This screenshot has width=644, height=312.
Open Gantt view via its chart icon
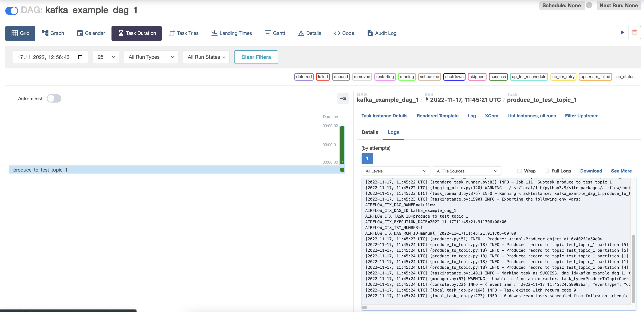[275, 33]
